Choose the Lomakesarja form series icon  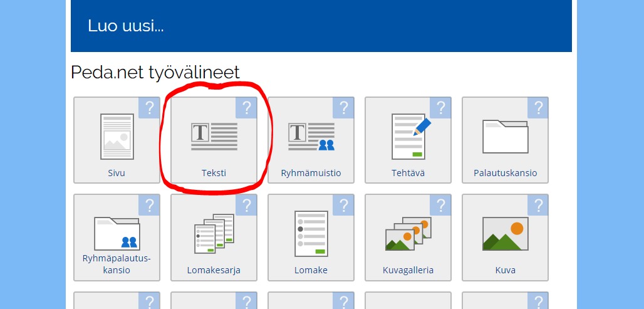[214, 233]
